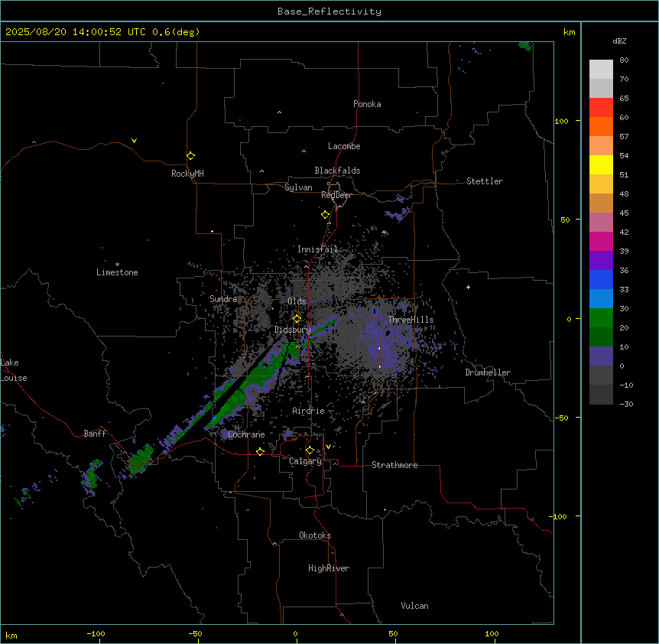Click the RockyMH label
659x644 pixels.
pyautogui.click(x=187, y=174)
